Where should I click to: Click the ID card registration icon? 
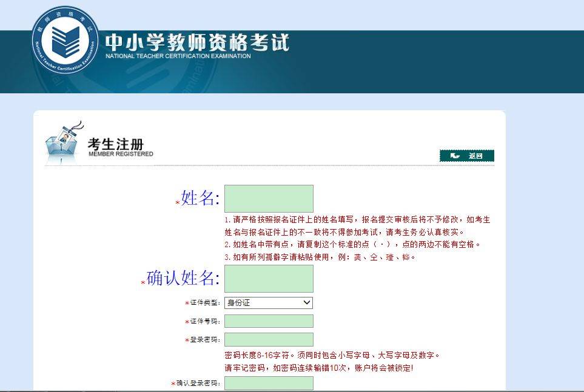coord(64,141)
